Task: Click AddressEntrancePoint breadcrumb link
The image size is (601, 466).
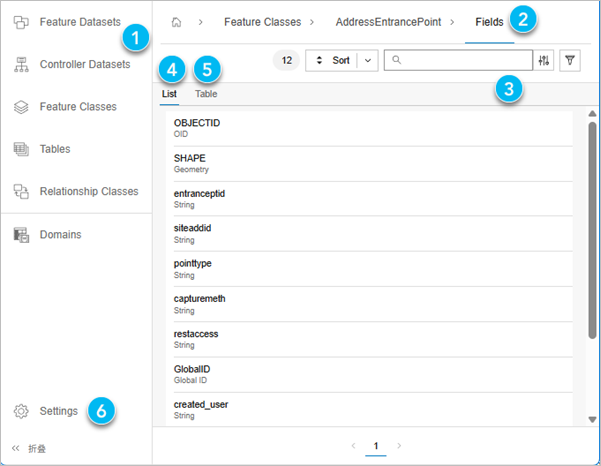Action: [388, 22]
